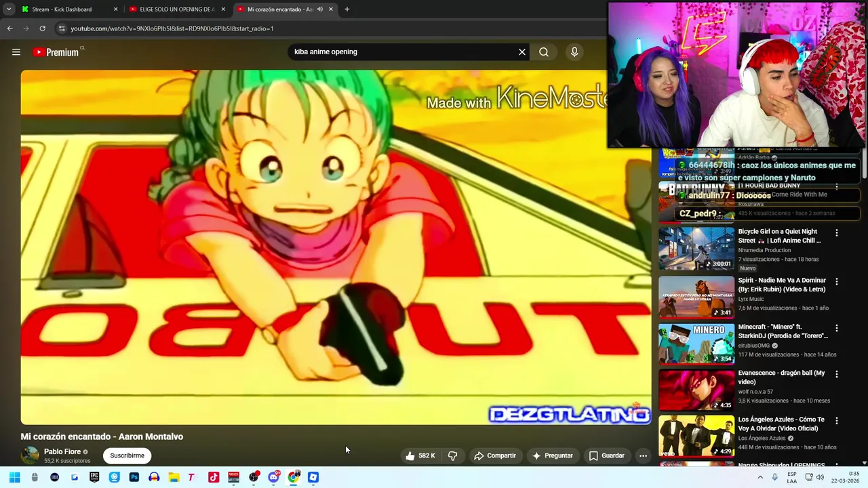Open the Windows Start menu

tap(15, 477)
